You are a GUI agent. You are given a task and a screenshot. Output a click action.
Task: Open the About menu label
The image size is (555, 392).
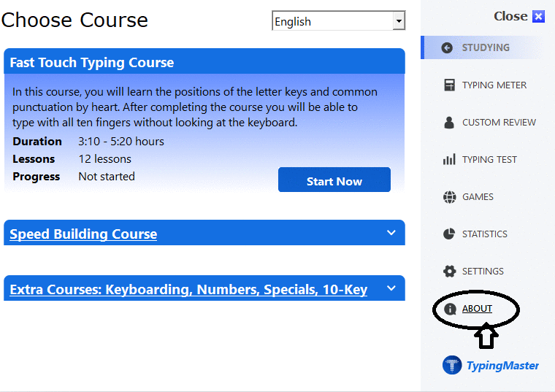click(x=477, y=309)
